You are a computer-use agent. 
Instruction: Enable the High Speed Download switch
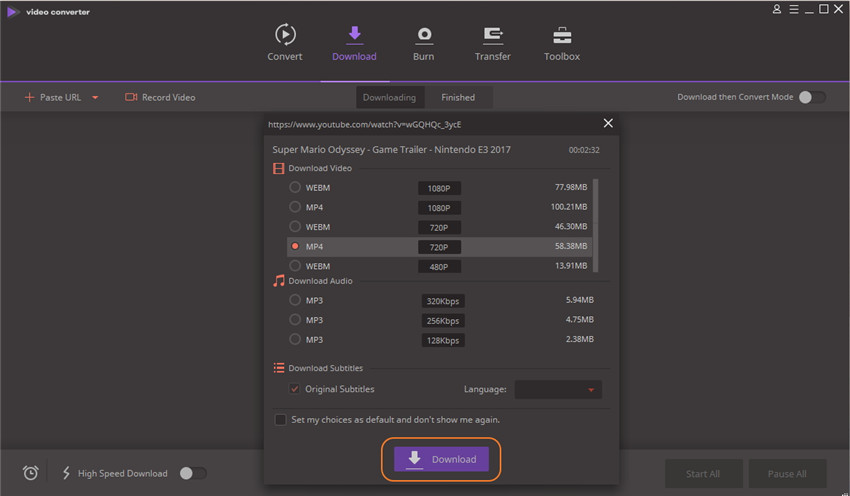[193, 473]
